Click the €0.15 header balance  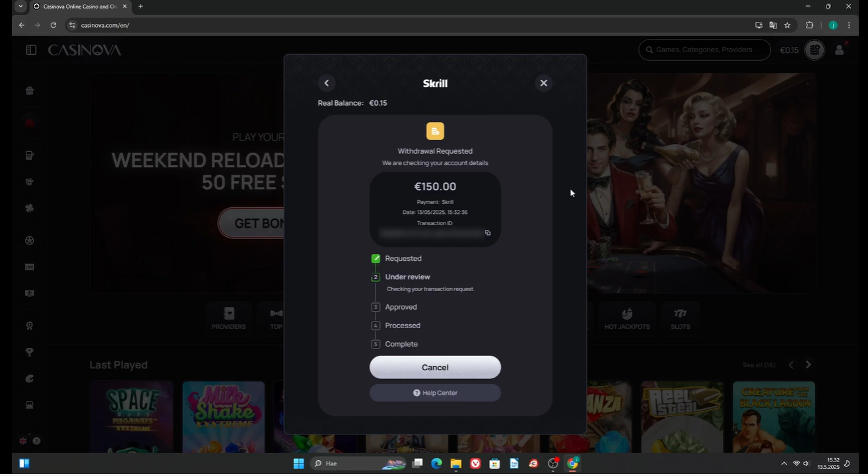789,50
